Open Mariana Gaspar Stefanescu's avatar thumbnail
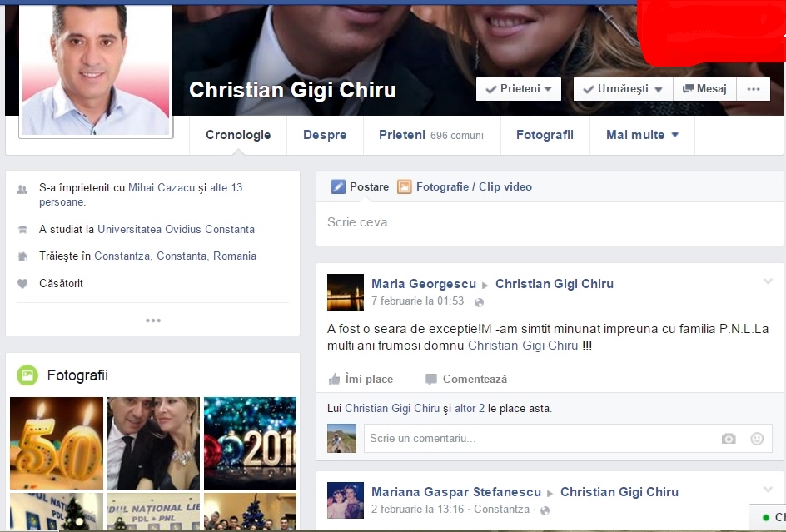 pyautogui.click(x=346, y=500)
